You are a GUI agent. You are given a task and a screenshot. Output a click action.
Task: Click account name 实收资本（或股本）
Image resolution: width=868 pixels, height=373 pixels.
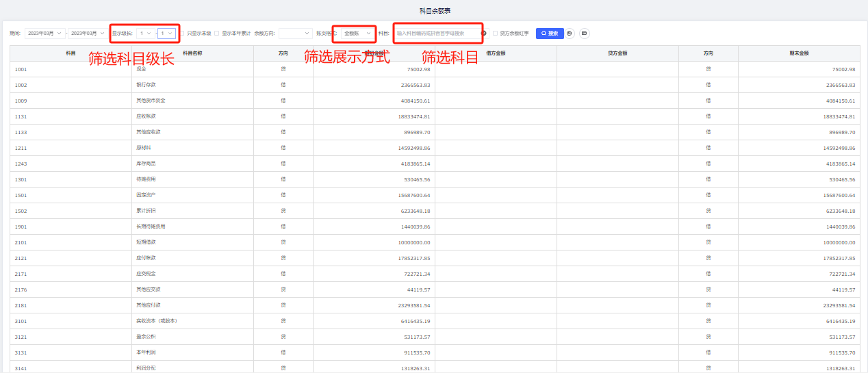157,321
